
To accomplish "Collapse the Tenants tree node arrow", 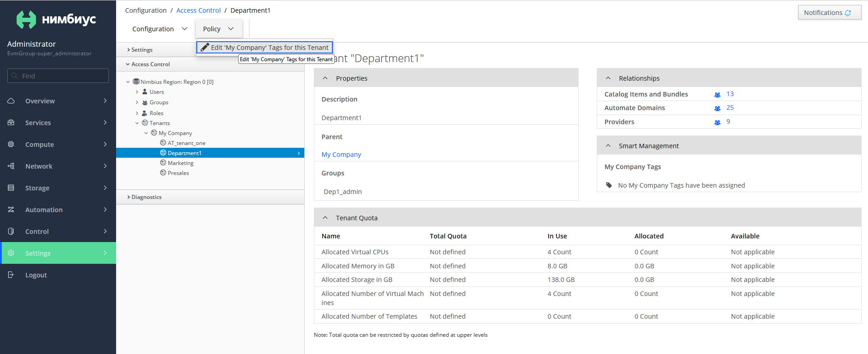I will (x=137, y=123).
